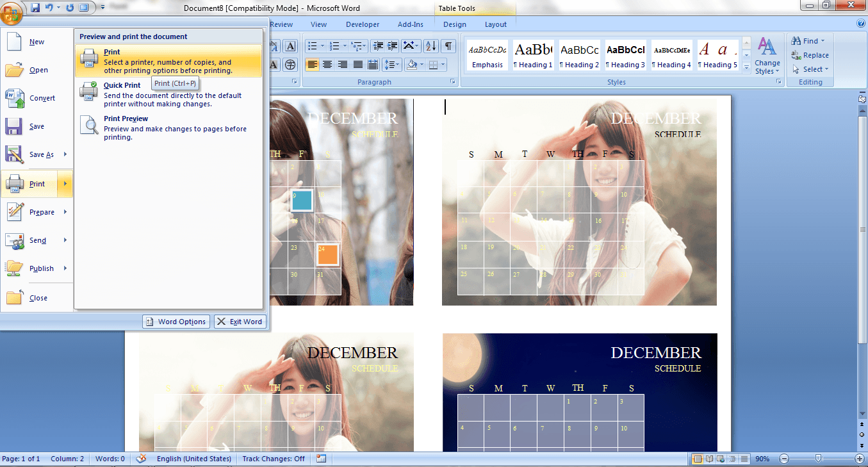The height and width of the screenshot is (467, 868).
Task: Switch to the Layout tab under Table Tools
Action: pyautogui.click(x=495, y=24)
